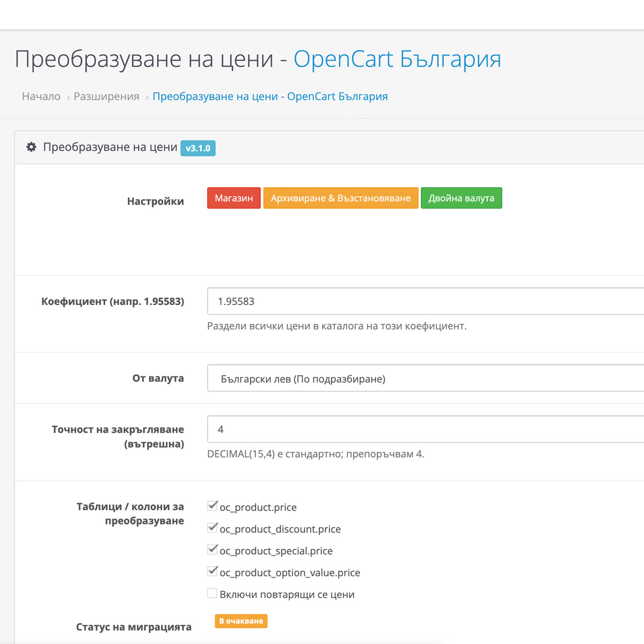Image resolution: width=644 pixels, height=644 pixels.
Task: Uncheck oc_product_discount.price table option
Action: (213, 528)
